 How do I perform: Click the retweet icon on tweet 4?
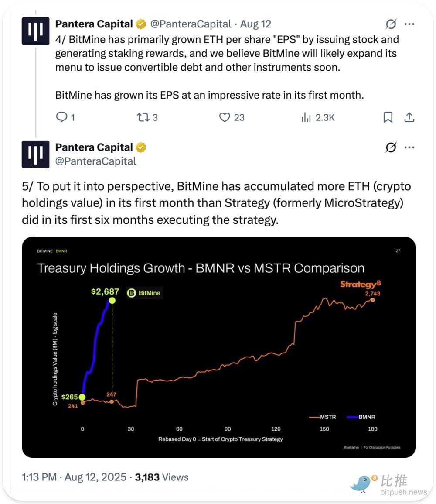tap(143, 117)
